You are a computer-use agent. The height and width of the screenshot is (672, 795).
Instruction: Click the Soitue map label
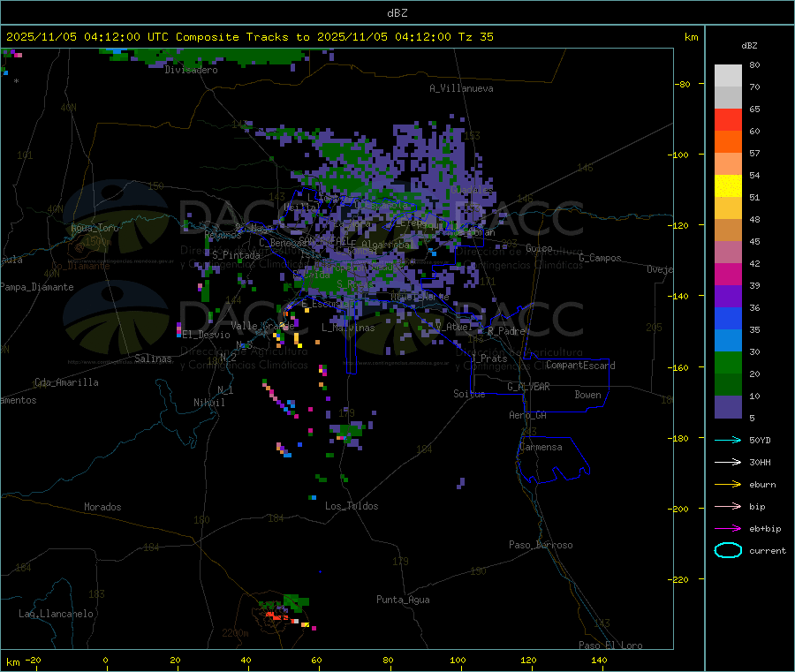[469, 394]
